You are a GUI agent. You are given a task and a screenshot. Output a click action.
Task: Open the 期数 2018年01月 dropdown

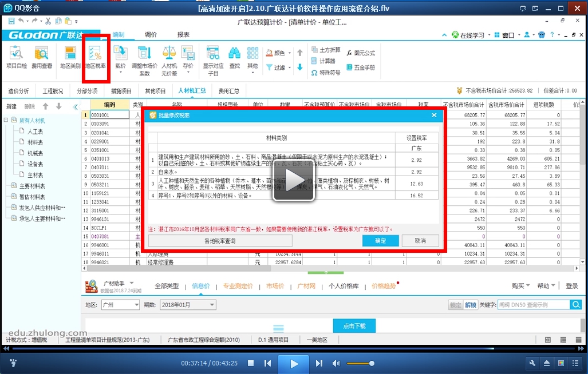point(188,305)
